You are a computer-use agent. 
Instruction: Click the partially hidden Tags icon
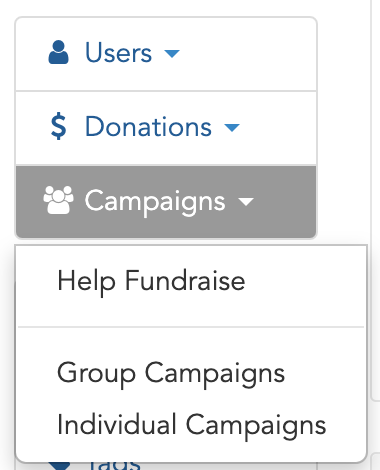tap(59, 466)
